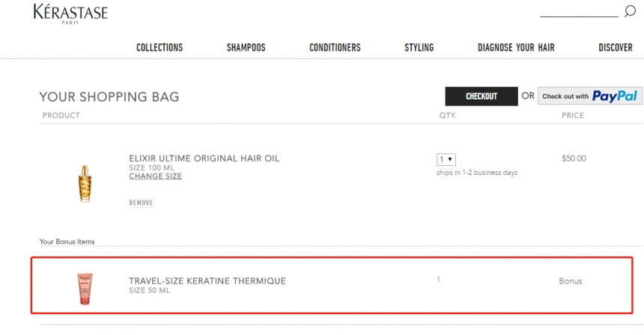Open Elixir Ultime Original Hair Oil product link
The width and height of the screenshot is (644, 335).
(204, 159)
